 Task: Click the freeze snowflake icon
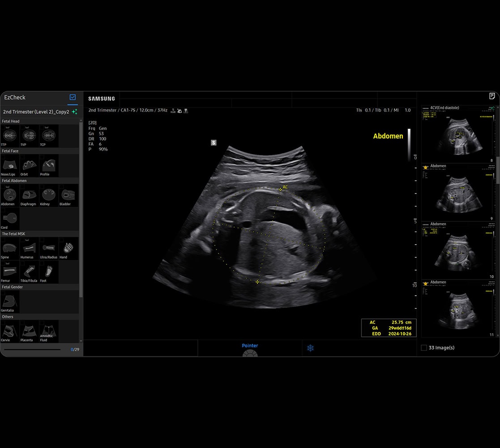coord(310,348)
